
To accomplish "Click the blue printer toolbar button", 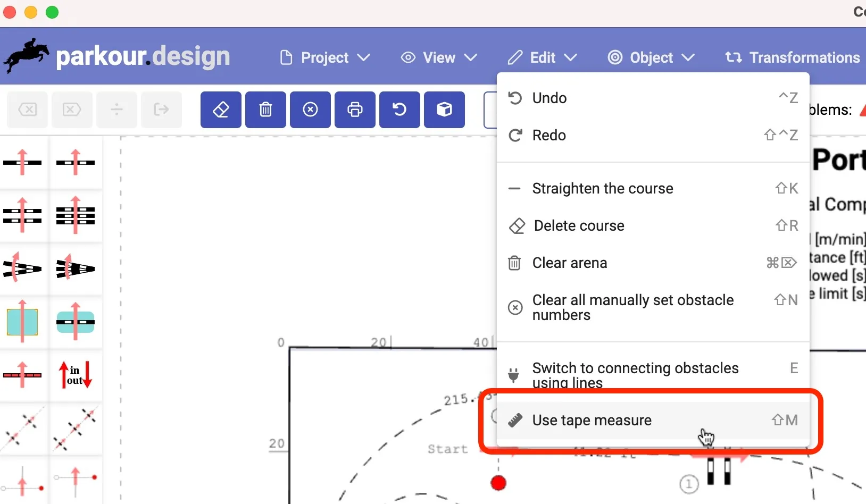I will click(355, 110).
